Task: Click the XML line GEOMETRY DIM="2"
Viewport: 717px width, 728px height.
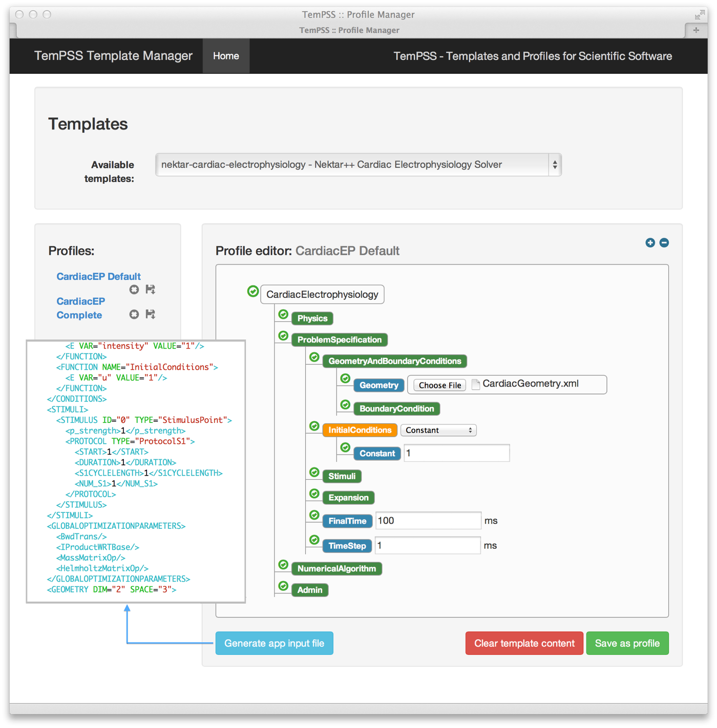Action: click(112, 590)
